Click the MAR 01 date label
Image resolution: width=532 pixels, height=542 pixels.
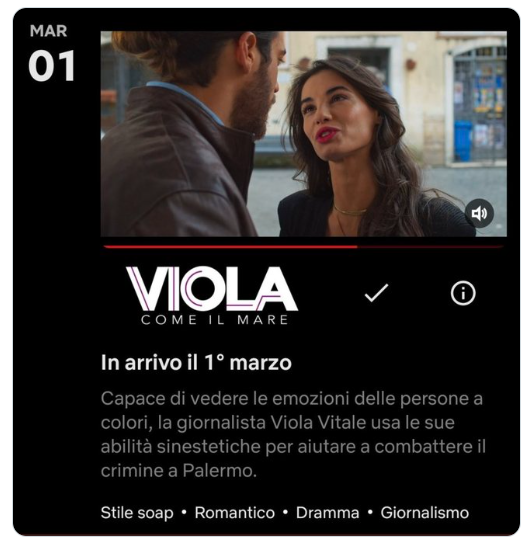[51, 53]
